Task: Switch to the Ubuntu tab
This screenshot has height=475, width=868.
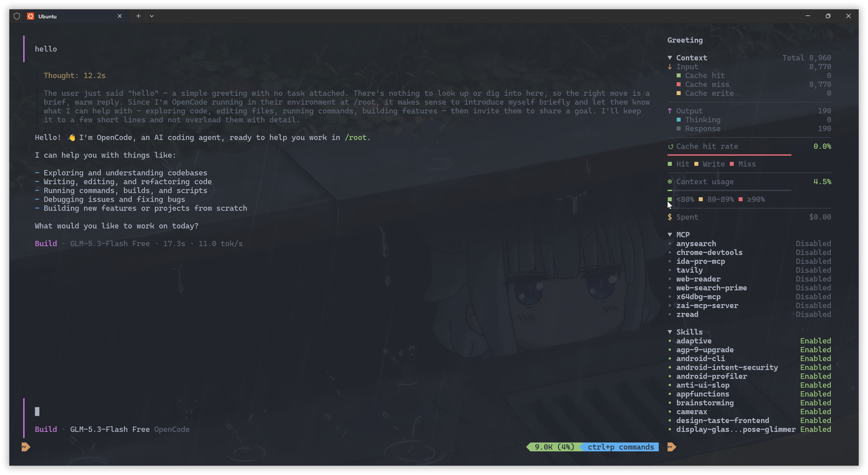Action: [76, 16]
